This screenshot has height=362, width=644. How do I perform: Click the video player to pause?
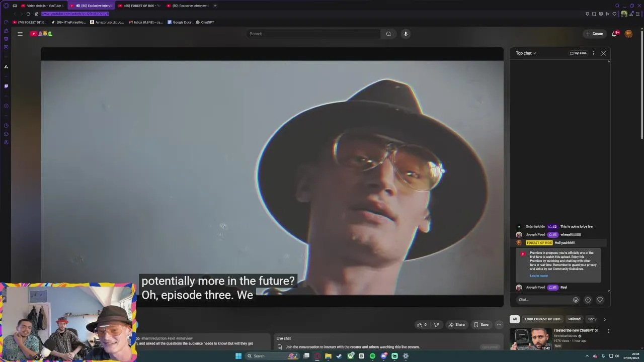[272, 177]
